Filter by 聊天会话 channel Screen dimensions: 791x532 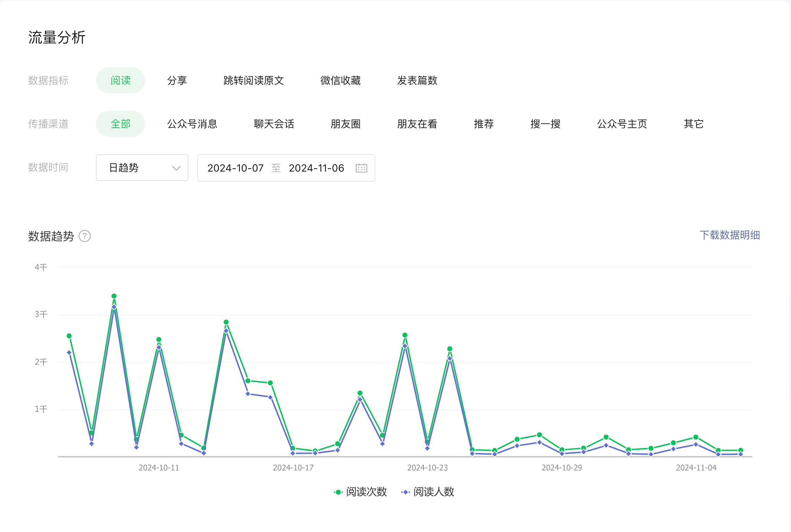(274, 124)
